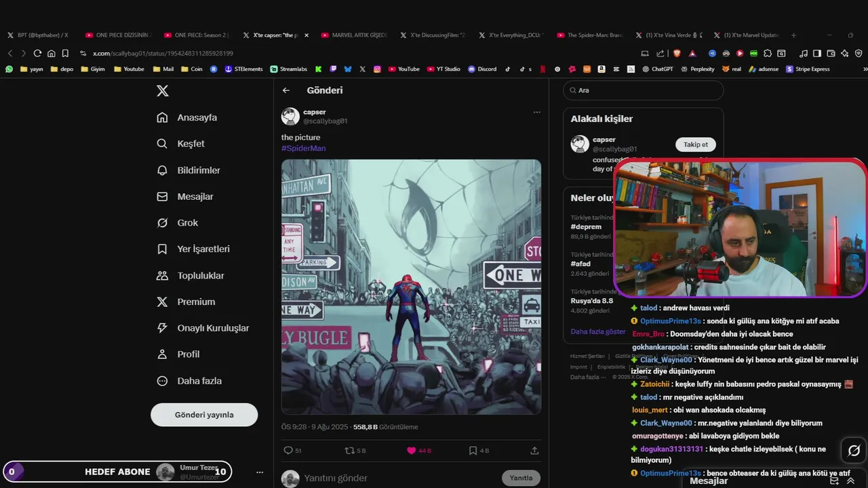This screenshot has height=488, width=868.
Task: Open Bildirimler (notifications) in the sidebar
Action: [x=189, y=170]
